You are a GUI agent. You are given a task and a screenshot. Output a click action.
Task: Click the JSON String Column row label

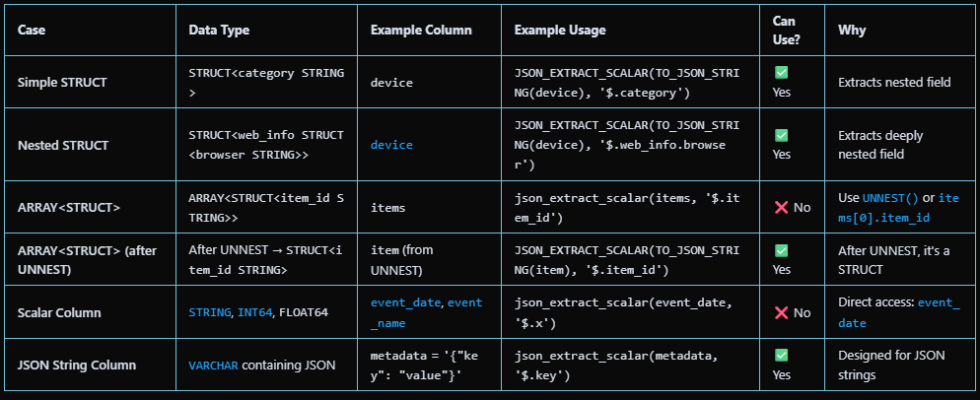(77, 365)
